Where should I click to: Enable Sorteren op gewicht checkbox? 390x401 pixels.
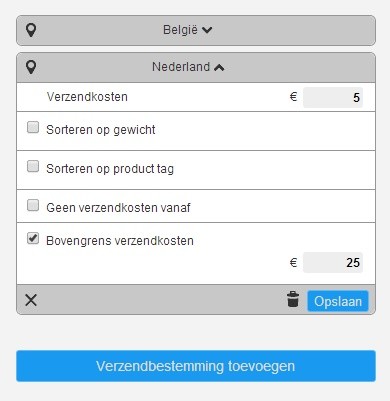[x=33, y=127]
